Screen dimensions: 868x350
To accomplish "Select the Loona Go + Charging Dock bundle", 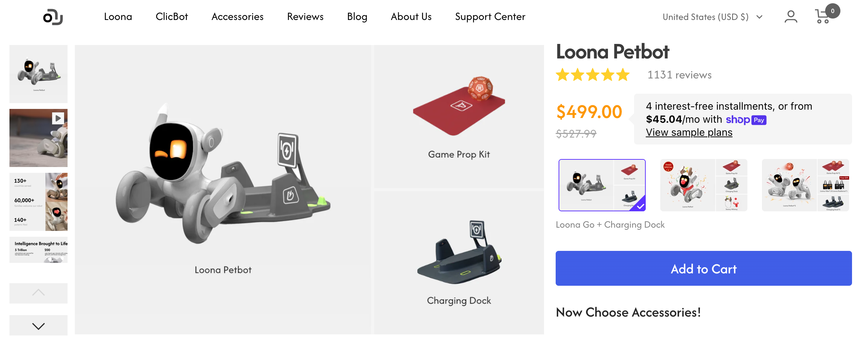I will point(602,185).
